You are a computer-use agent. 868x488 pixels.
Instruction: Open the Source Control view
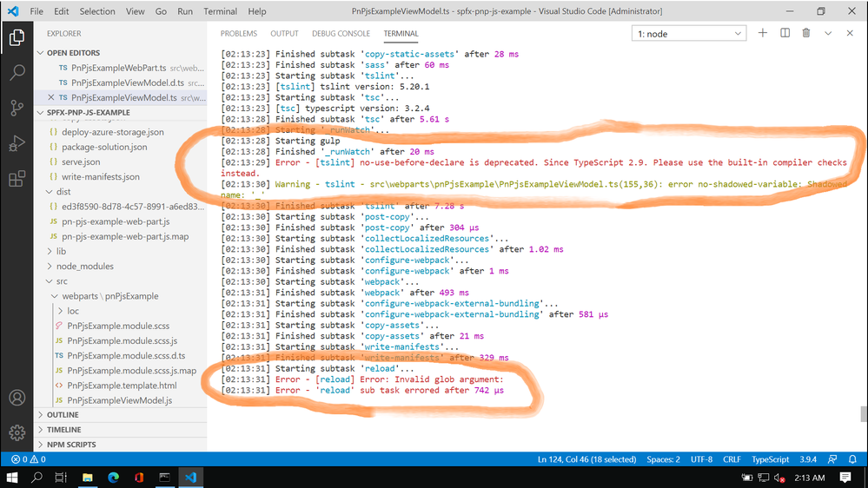tap(17, 108)
